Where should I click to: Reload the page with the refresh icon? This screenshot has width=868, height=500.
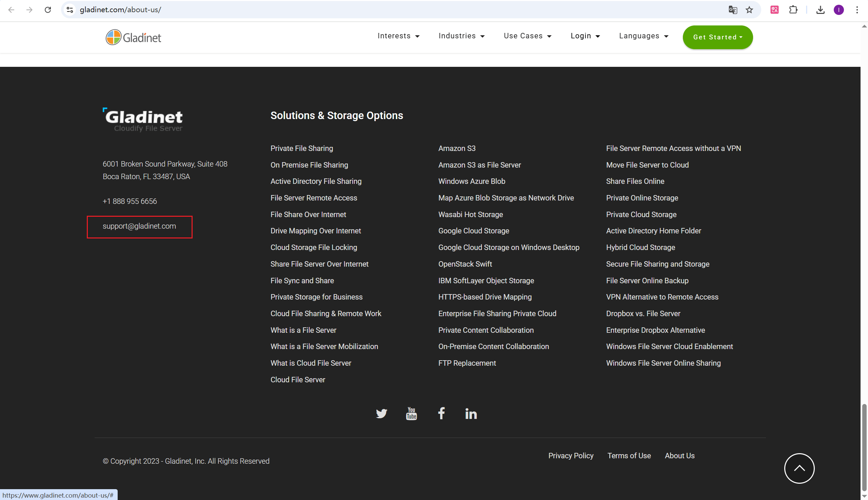(48, 9)
